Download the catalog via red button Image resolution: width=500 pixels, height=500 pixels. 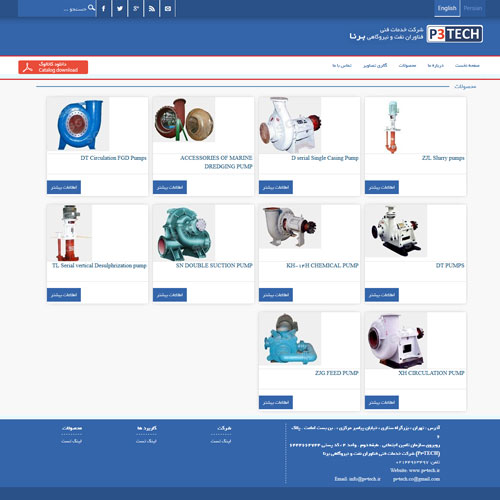53,67
